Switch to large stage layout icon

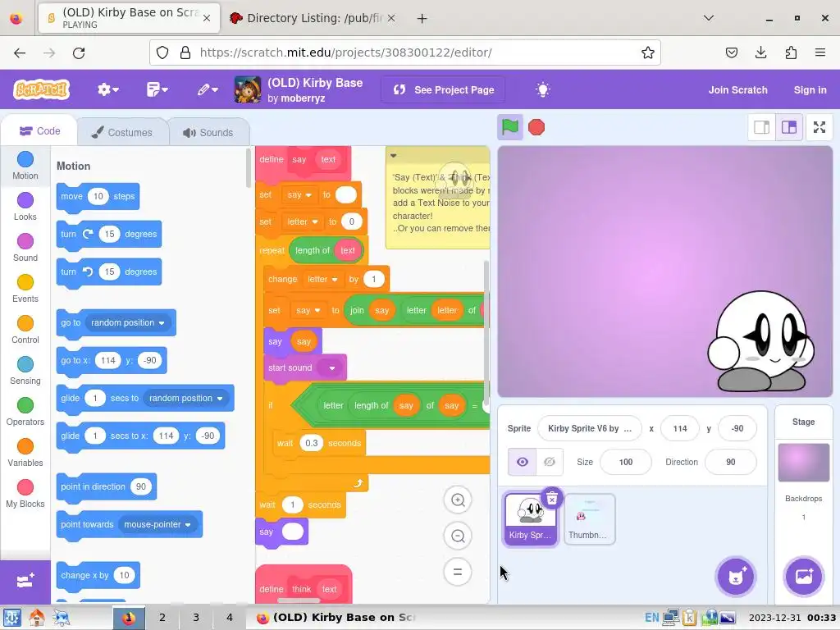[789, 127]
